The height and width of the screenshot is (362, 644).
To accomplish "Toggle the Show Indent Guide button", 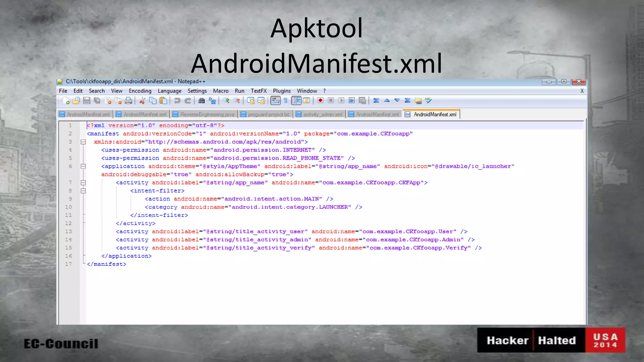I will click(296, 101).
